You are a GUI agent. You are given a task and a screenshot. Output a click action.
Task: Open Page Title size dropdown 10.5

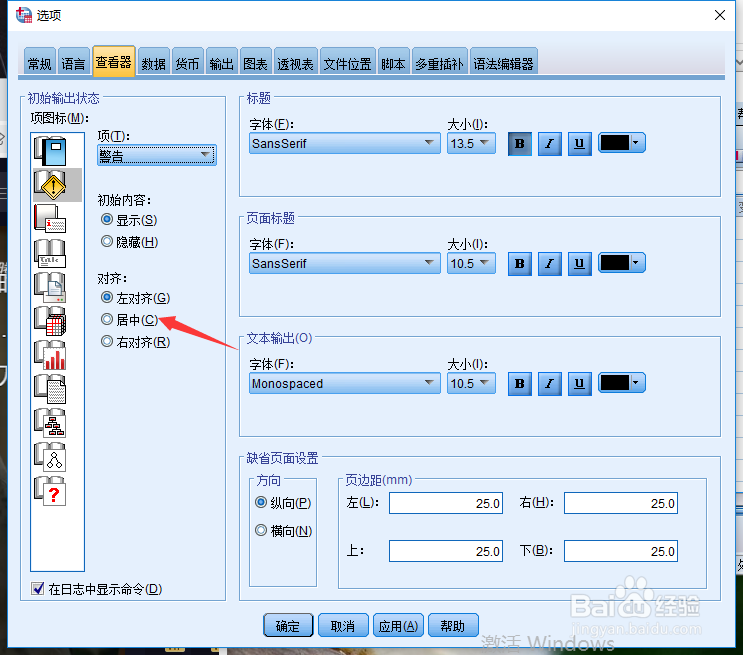pyautogui.click(x=471, y=263)
